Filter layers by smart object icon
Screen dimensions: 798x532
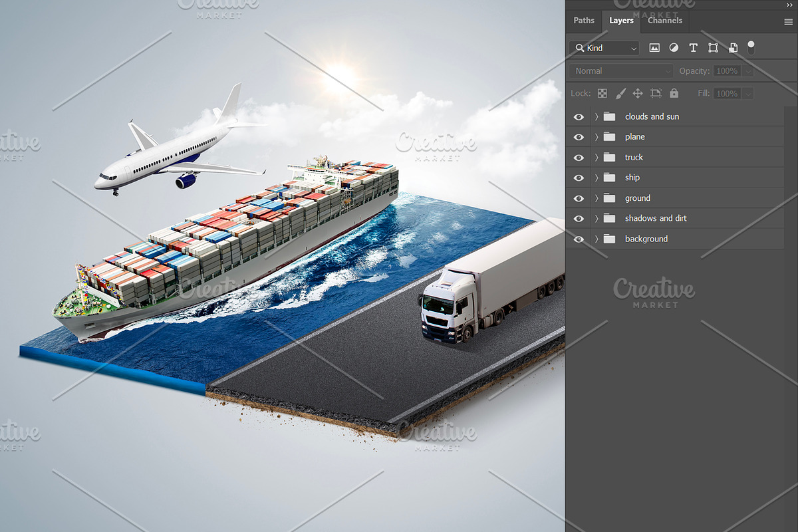pos(733,48)
